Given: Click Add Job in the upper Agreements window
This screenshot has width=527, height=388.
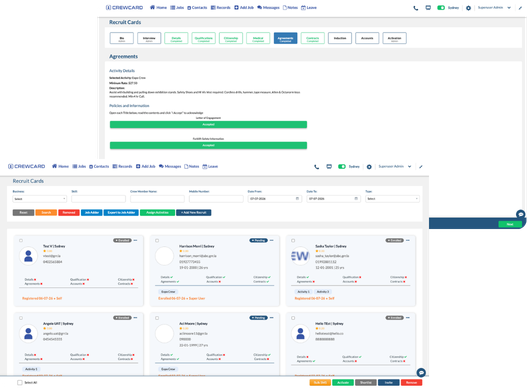Looking at the screenshot, I should (x=244, y=7).
